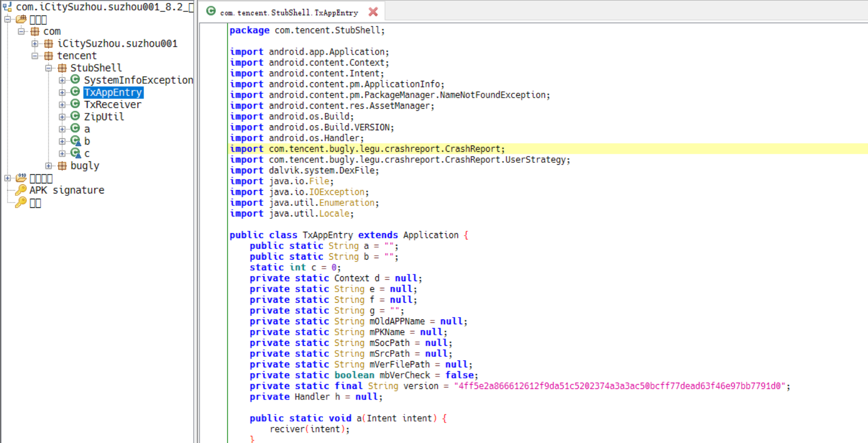Click import dalvik.system.DexFile line
The image size is (868, 443).
304,170
